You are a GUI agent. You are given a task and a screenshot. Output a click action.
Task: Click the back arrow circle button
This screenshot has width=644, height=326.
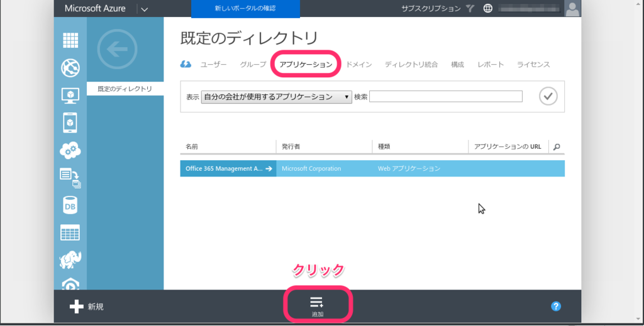[117, 49]
